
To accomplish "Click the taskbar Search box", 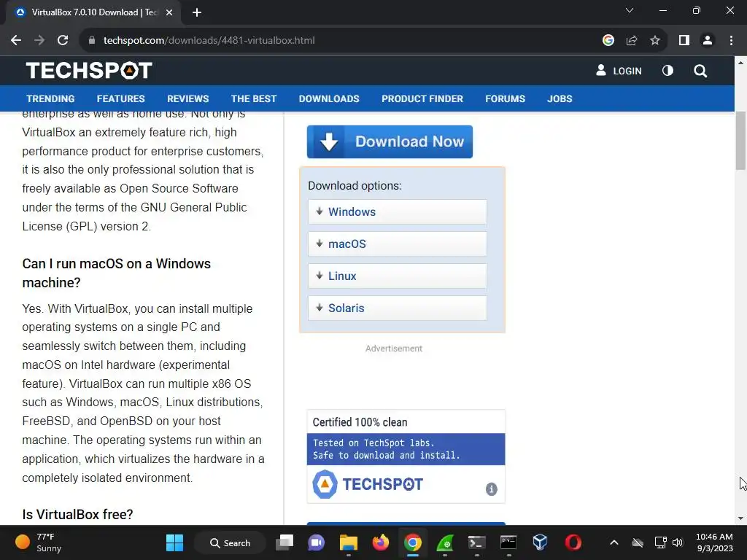I will (x=230, y=542).
